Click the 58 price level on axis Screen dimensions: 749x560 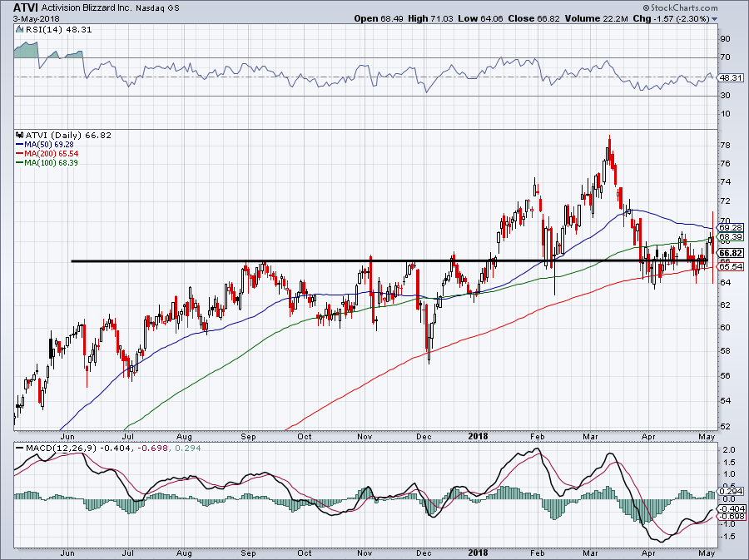point(725,351)
